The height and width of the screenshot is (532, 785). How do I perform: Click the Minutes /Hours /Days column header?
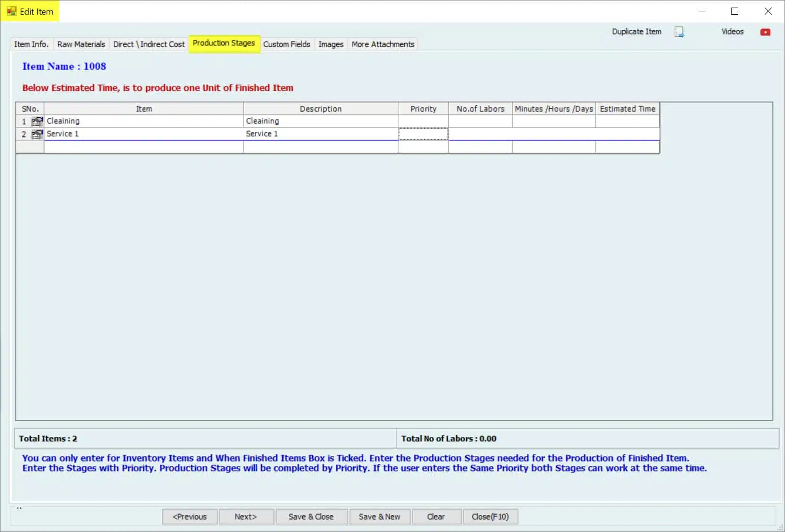click(x=554, y=109)
